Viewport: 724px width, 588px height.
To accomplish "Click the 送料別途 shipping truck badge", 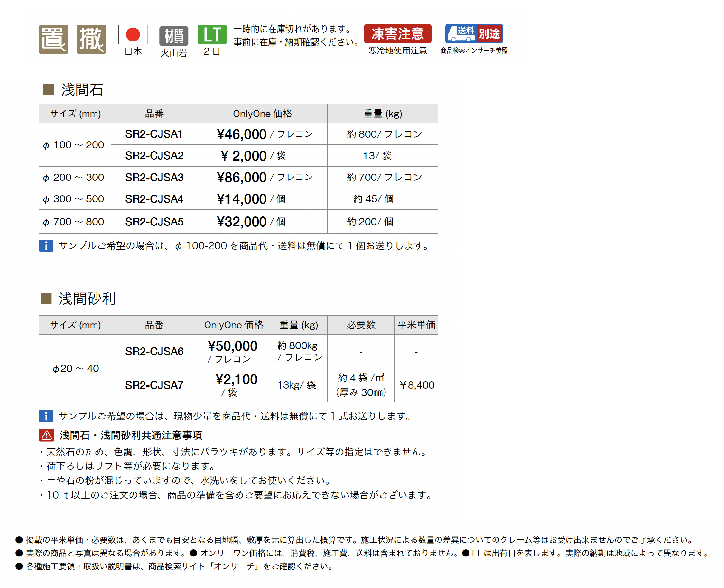I will [x=474, y=33].
